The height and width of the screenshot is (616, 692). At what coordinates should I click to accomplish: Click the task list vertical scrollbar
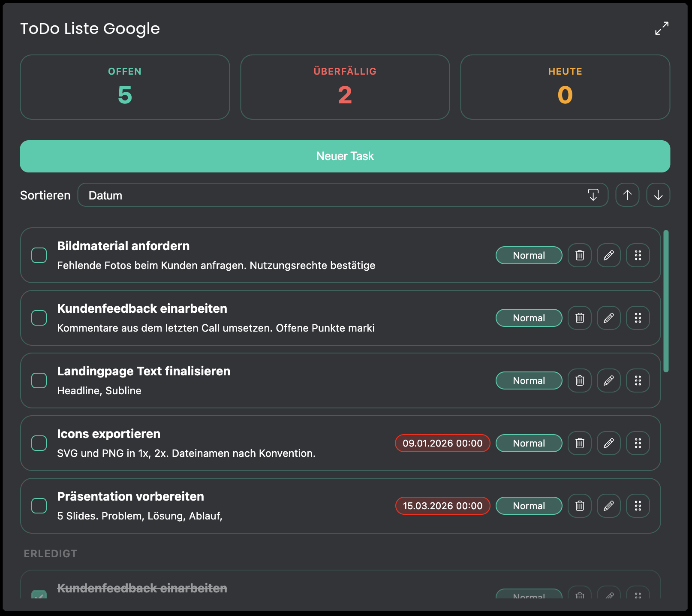(x=666, y=301)
